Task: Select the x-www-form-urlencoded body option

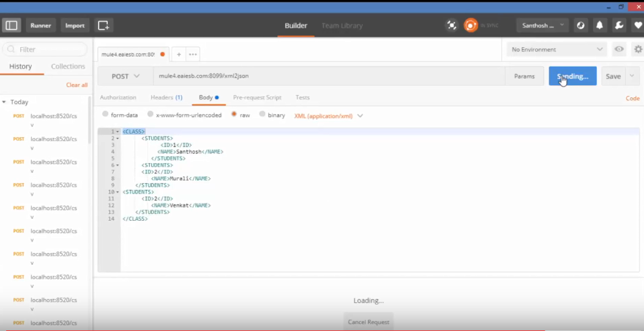Action: [151, 115]
